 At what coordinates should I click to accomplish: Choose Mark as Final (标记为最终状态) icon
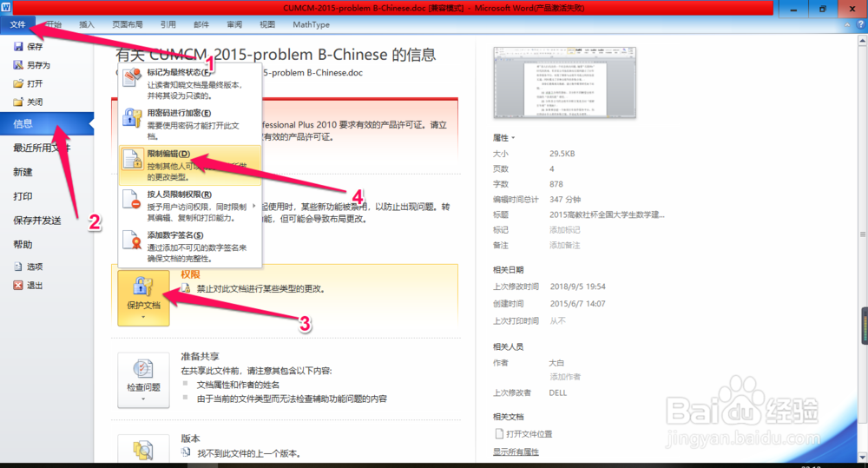(132, 77)
